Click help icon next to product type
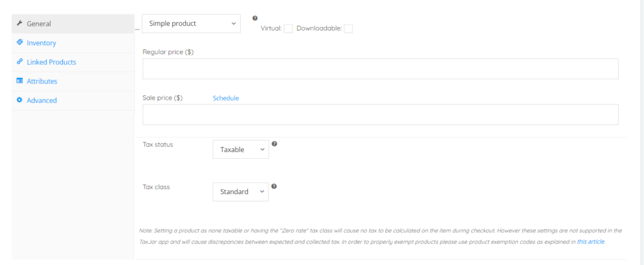 (255, 18)
